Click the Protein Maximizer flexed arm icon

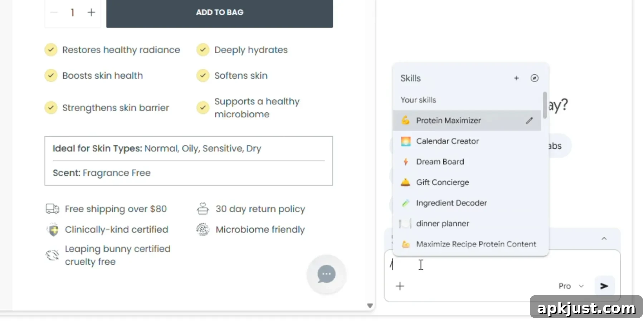click(405, 120)
